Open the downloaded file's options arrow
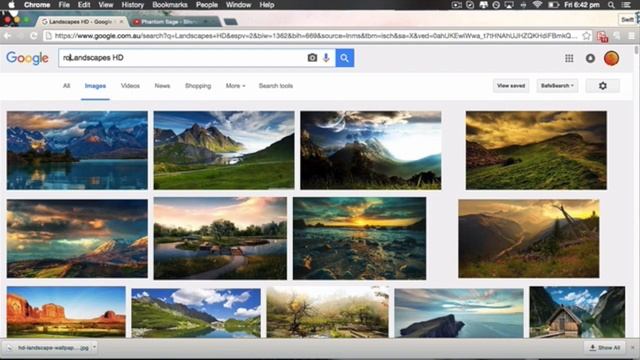640x360 pixels. tap(94, 348)
